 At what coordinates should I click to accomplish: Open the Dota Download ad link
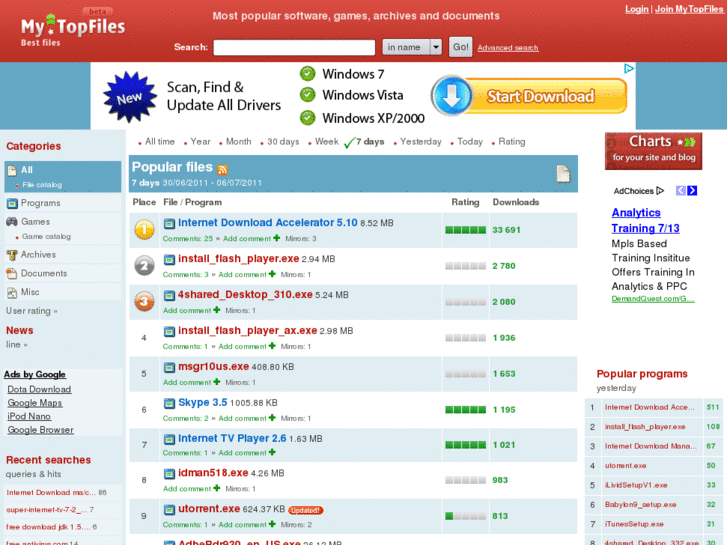coord(39,390)
